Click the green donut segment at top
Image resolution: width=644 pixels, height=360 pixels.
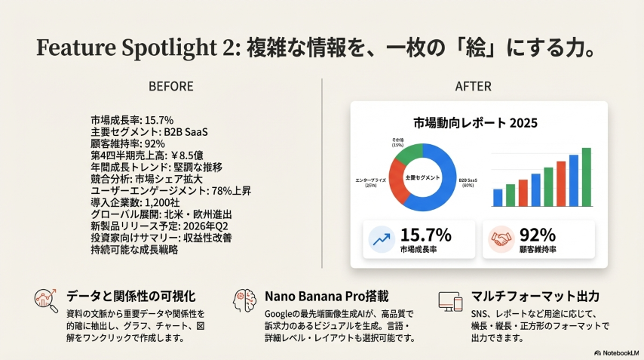[x=407, y=151]
